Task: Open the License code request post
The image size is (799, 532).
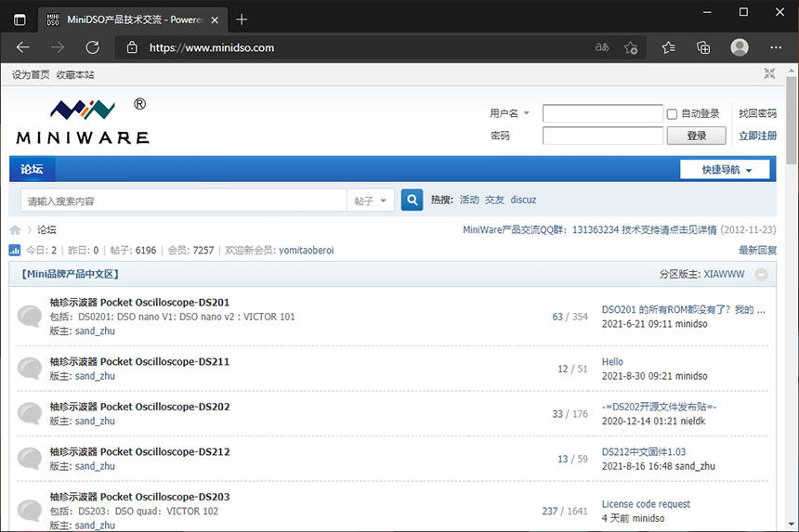Action: (646, 504)
